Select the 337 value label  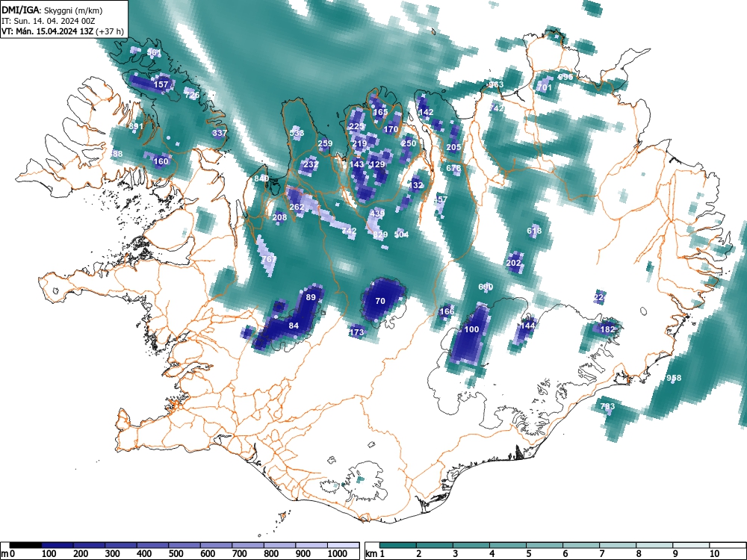[220, 133]
